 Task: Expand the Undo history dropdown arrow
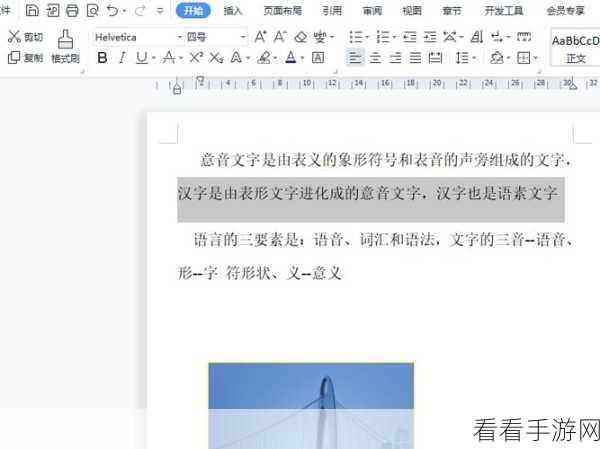pyautogui.click(x=124, y=11)
